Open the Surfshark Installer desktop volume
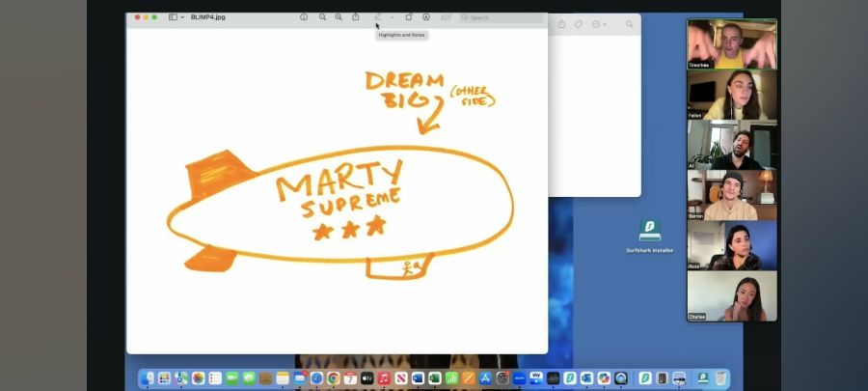This screenshot has height=391, width=868. [x=649, y=237]
